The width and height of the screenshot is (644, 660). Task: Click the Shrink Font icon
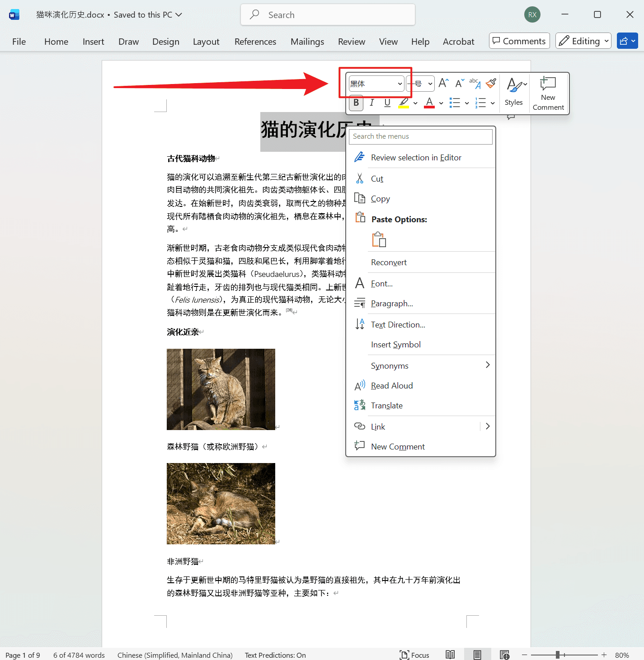[459, 83]
